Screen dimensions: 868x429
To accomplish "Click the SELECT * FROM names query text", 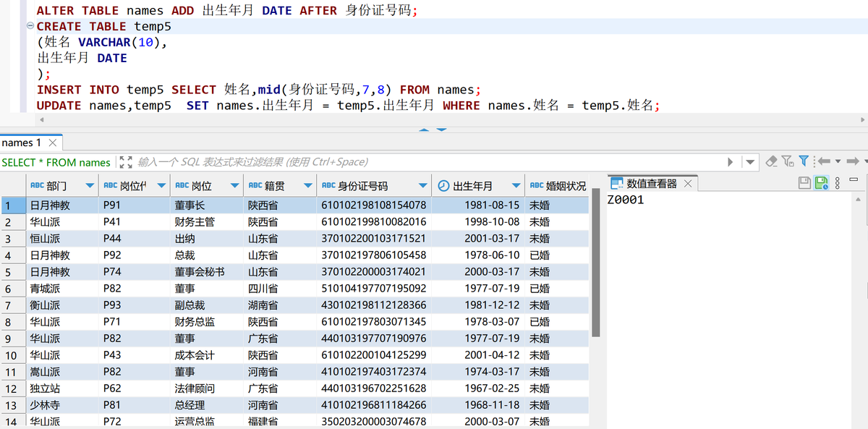I will click(x=56, y=162).
